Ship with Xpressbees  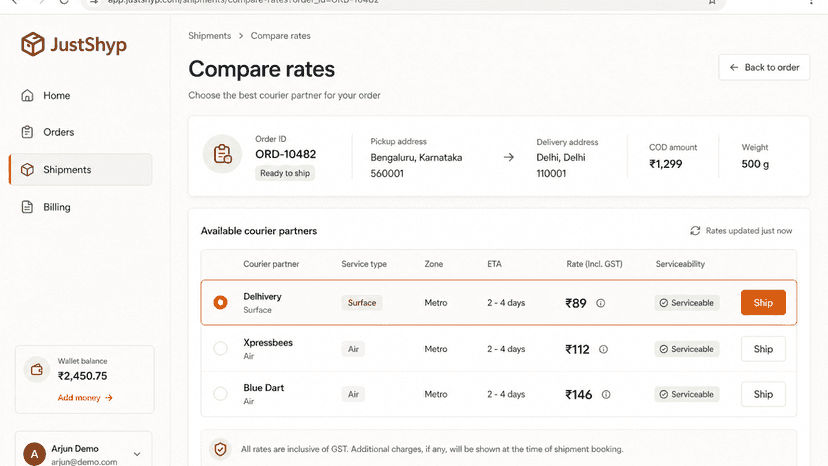(x=763, y=349)
